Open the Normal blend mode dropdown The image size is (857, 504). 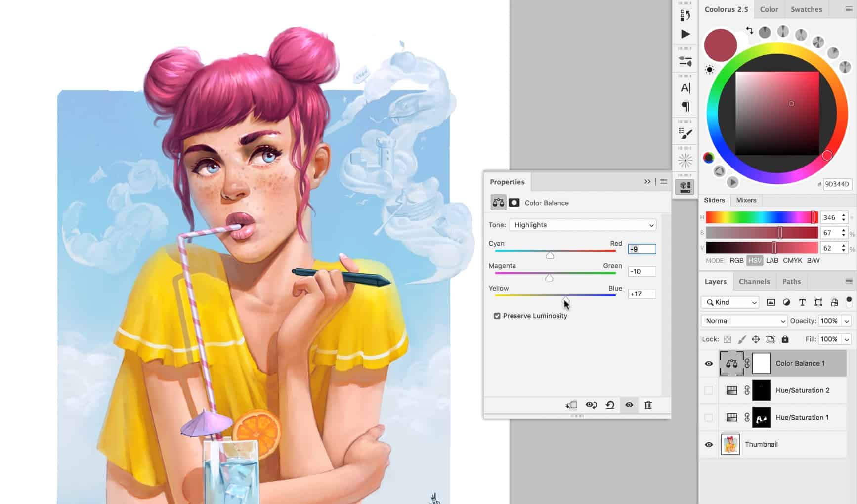point(743,321)
